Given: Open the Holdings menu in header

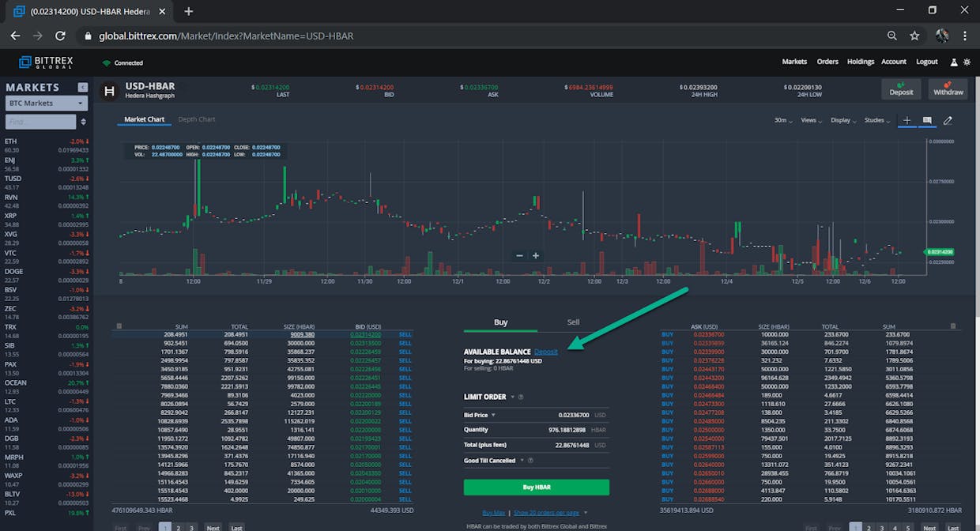Looking at the screenshot, I should click(x=861, y=62).
